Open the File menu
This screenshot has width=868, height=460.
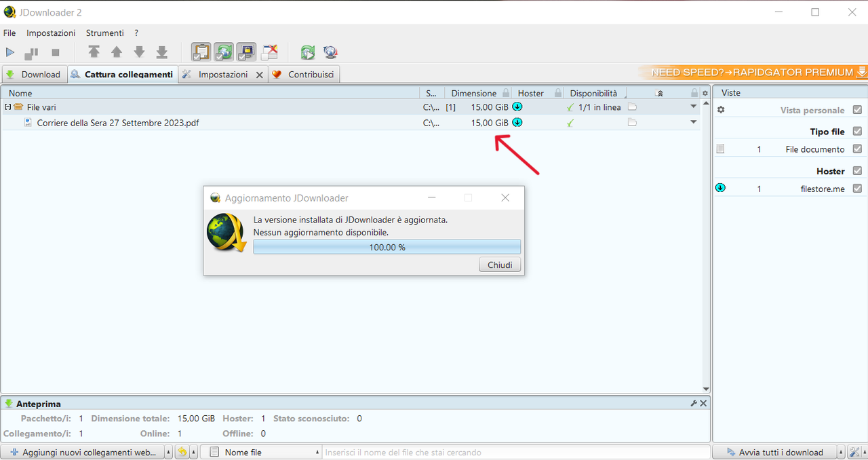pos(9,33)
